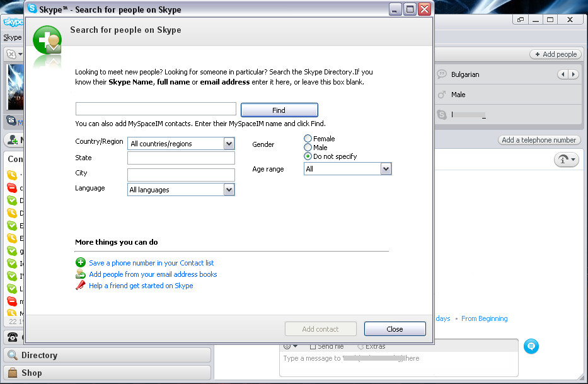Click into the City text field
Screen dimensions: 588x384
pos(181,175)
